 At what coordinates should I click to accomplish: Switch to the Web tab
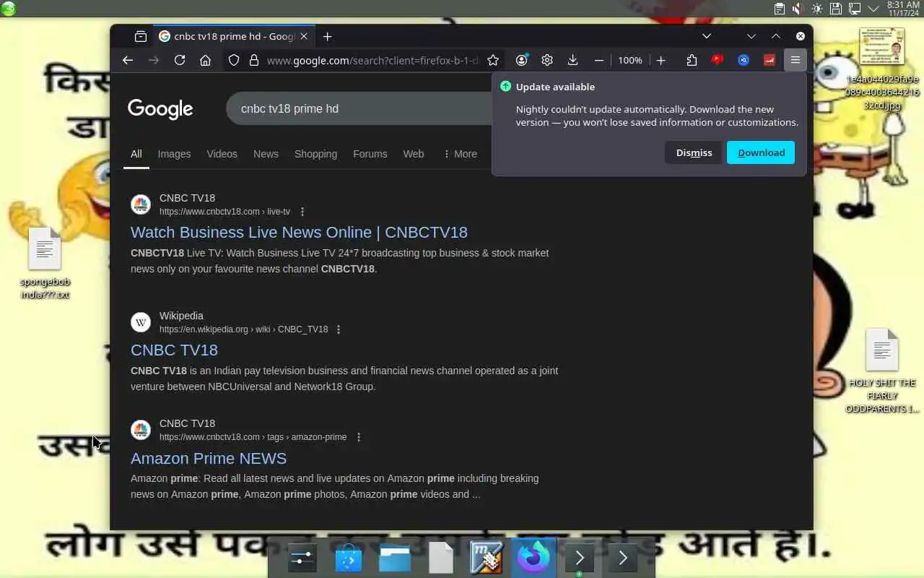point(413,154)
